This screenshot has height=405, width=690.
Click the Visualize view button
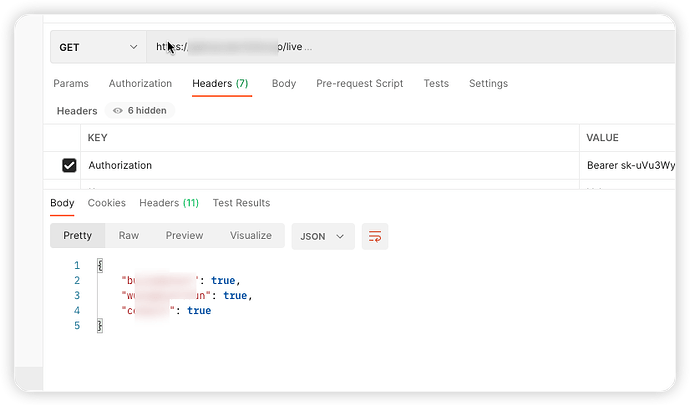point(251,236)
